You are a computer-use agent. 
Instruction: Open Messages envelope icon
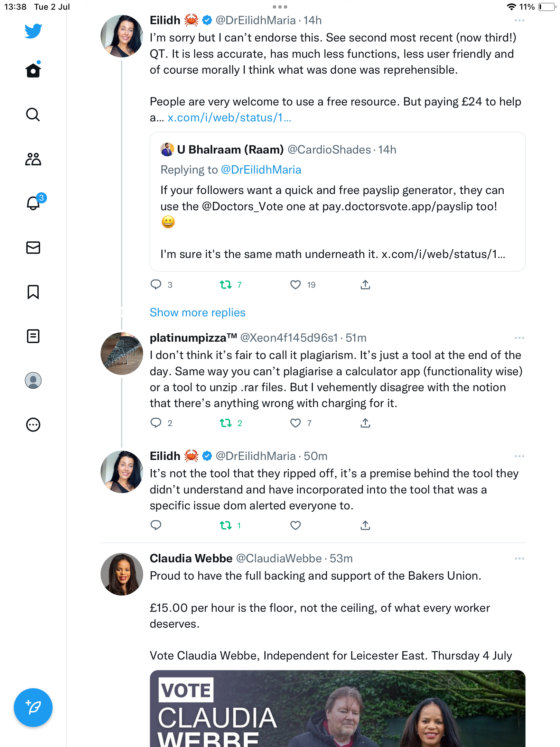click(33, 248)
